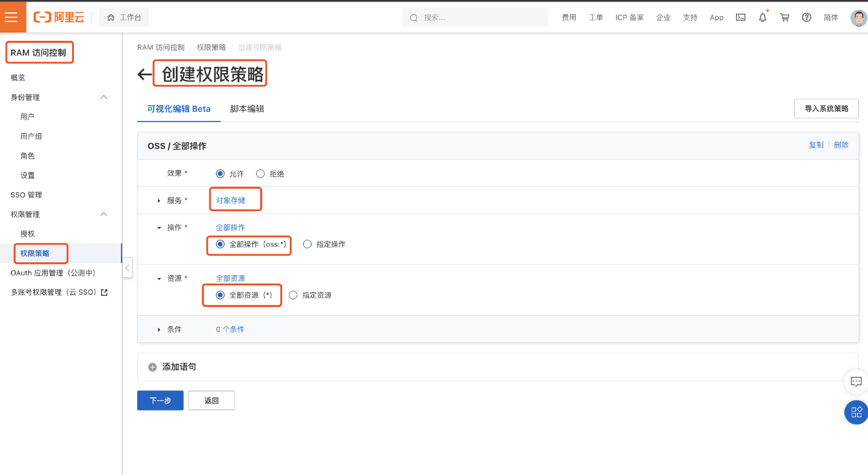
Task: Click the help question mark icon
Action: point(806,17)
